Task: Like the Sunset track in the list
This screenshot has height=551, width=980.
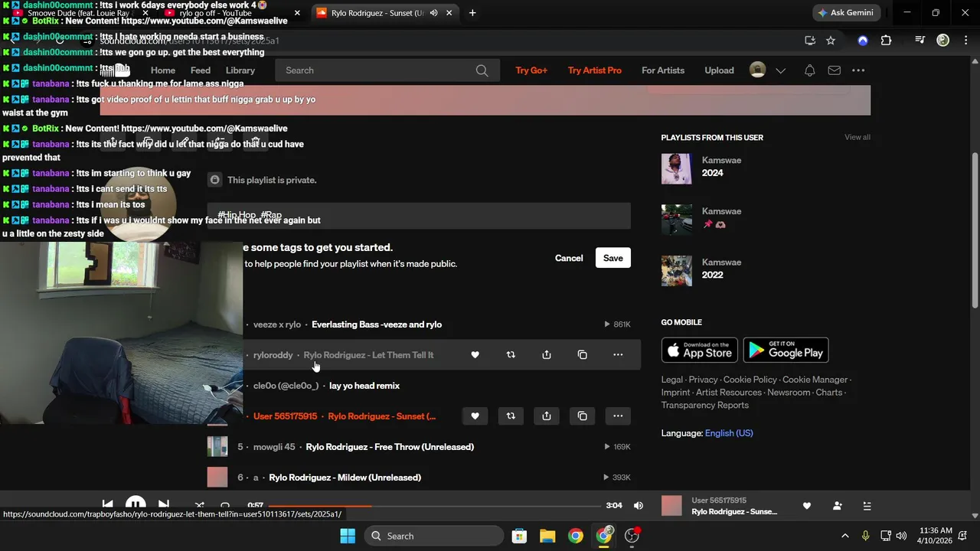Action: click(x=475, y=416)
